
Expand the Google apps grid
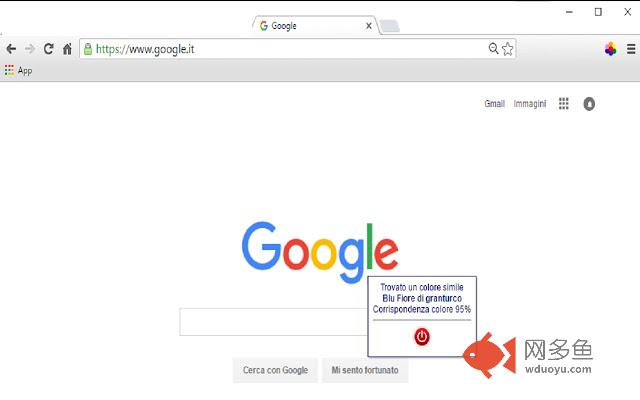point(564,104)
